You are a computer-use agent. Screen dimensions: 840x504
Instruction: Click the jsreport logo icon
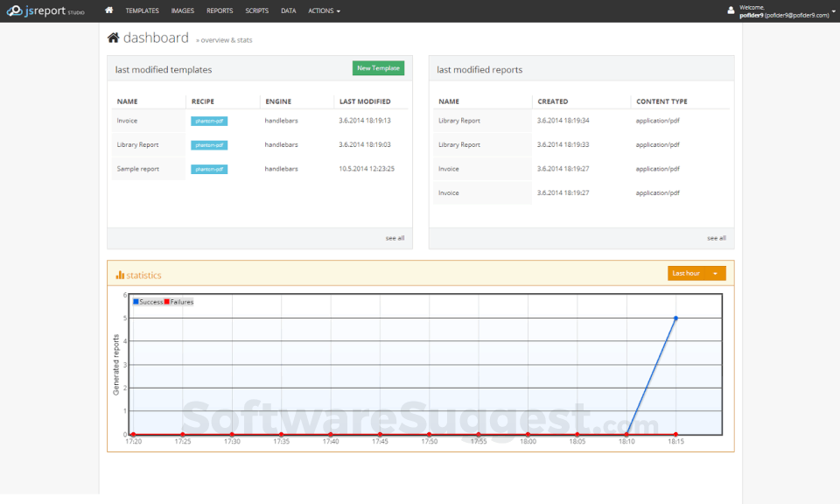[15, 10]
